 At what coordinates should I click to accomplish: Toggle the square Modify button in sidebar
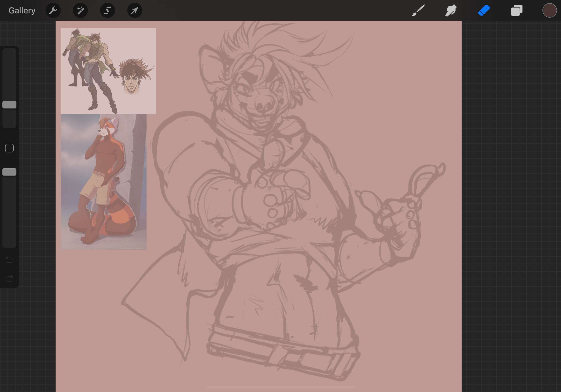click(9, 148)
